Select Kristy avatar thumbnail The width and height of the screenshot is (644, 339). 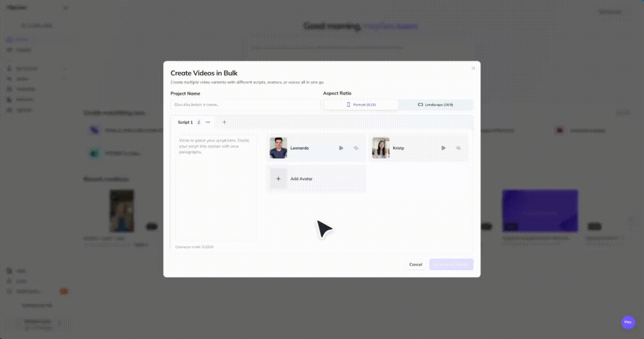(381, 148)
